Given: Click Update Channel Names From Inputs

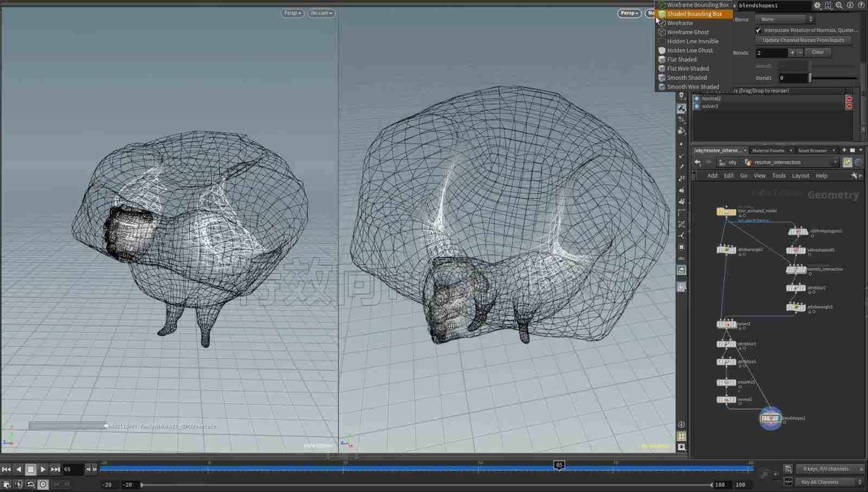Looking at the screenshot, I should tap(803, 40).
